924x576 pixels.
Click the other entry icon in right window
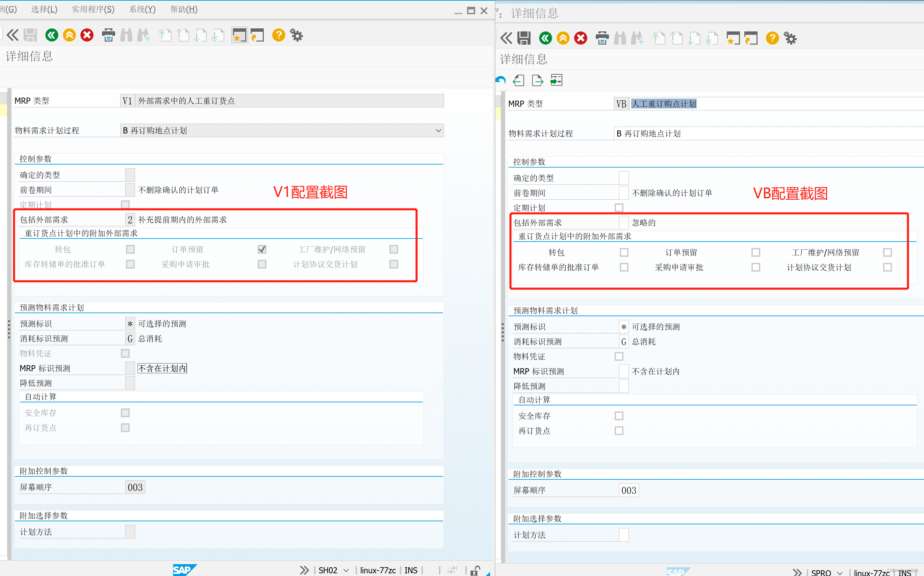556,80
